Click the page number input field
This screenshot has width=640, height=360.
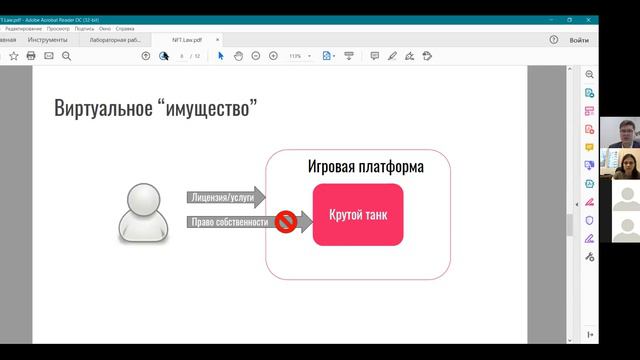pos(182,56)
